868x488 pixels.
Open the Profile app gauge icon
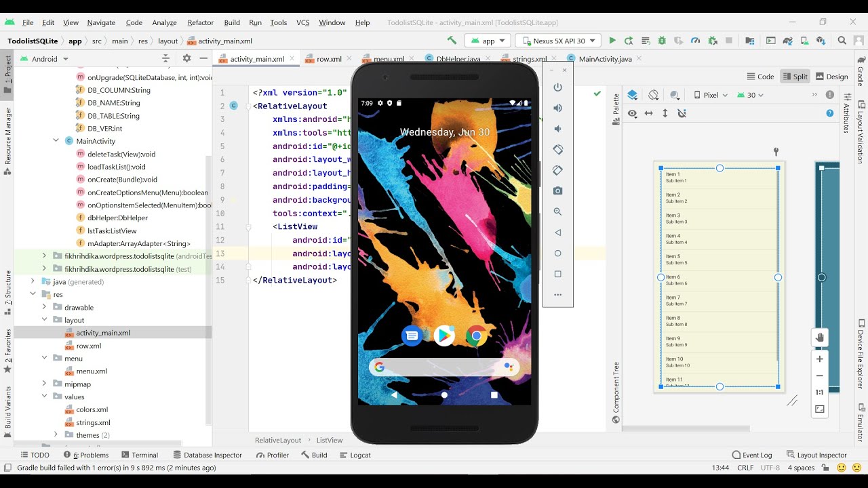pos(695,41)
